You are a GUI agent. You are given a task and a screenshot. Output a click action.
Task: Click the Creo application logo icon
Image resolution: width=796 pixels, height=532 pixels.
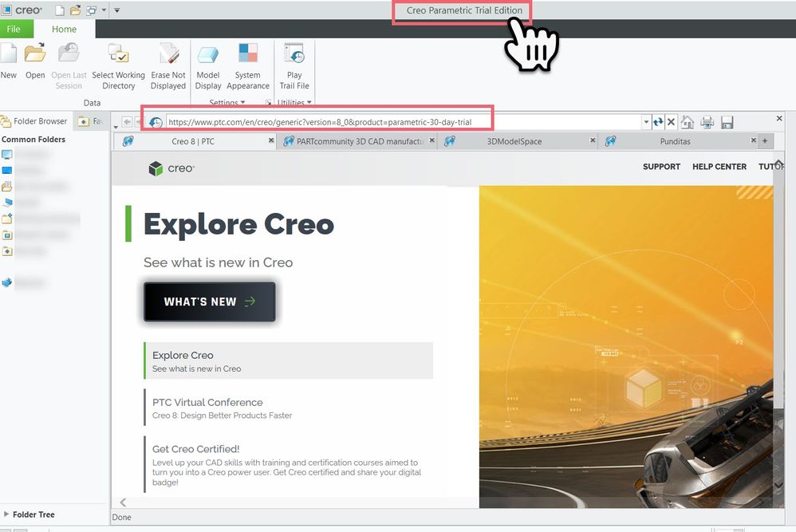point(6,10)
